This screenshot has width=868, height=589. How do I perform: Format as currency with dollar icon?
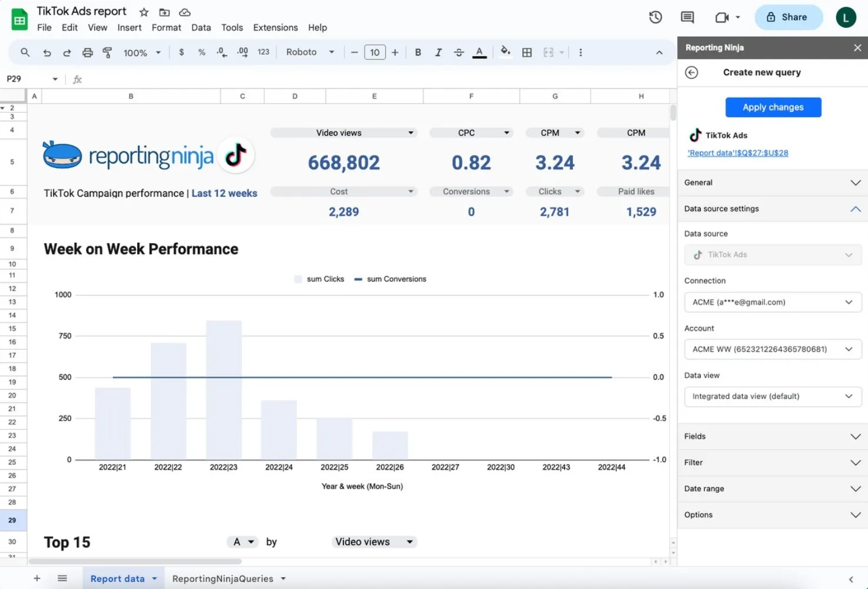pos(181,52)
